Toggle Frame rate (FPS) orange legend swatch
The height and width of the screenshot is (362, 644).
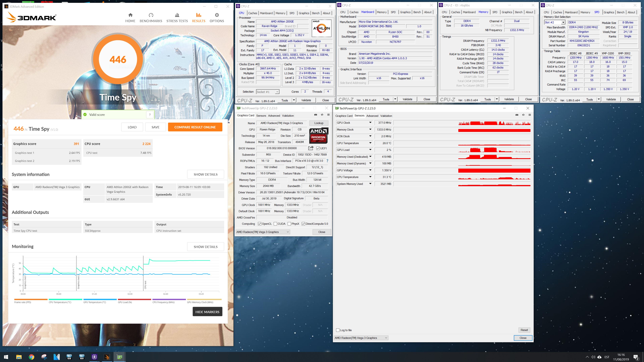pos(31,299)
